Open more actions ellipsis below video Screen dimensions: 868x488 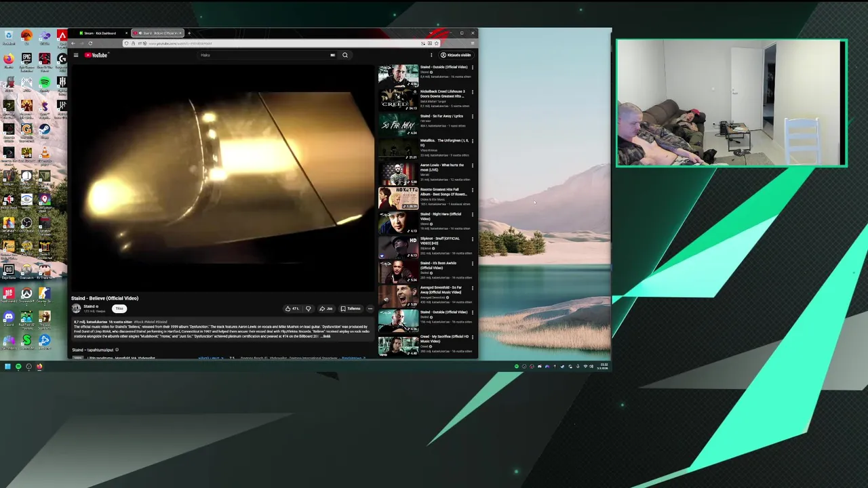pos(370,308)
